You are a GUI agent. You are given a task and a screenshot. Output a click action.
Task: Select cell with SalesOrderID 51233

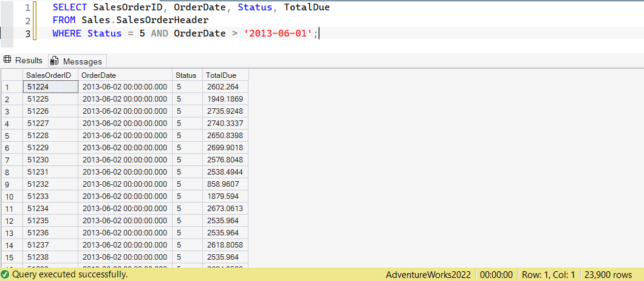pyautogui.click(x=50, y=196)
